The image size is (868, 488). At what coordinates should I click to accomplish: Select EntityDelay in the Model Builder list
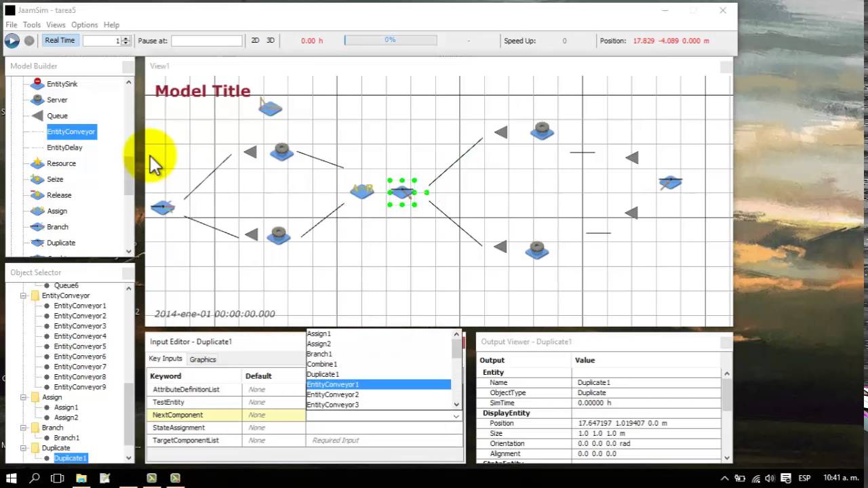(64, 148)
